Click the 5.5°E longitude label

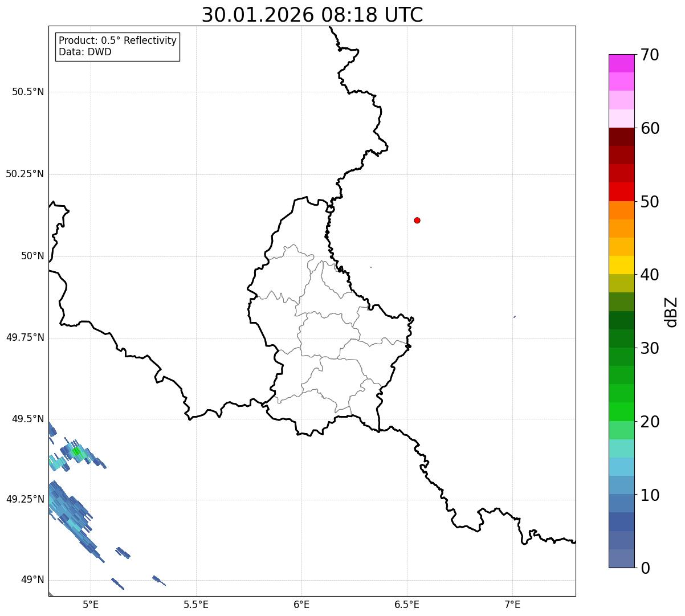196,605
